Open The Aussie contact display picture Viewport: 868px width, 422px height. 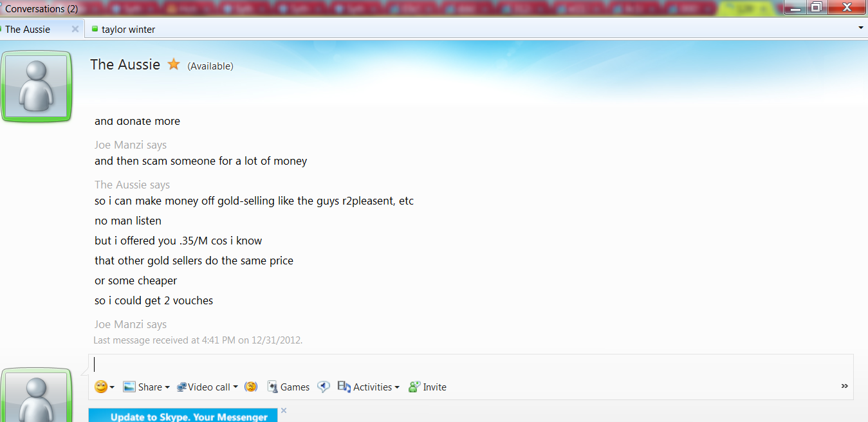click(x=36, y=86)
